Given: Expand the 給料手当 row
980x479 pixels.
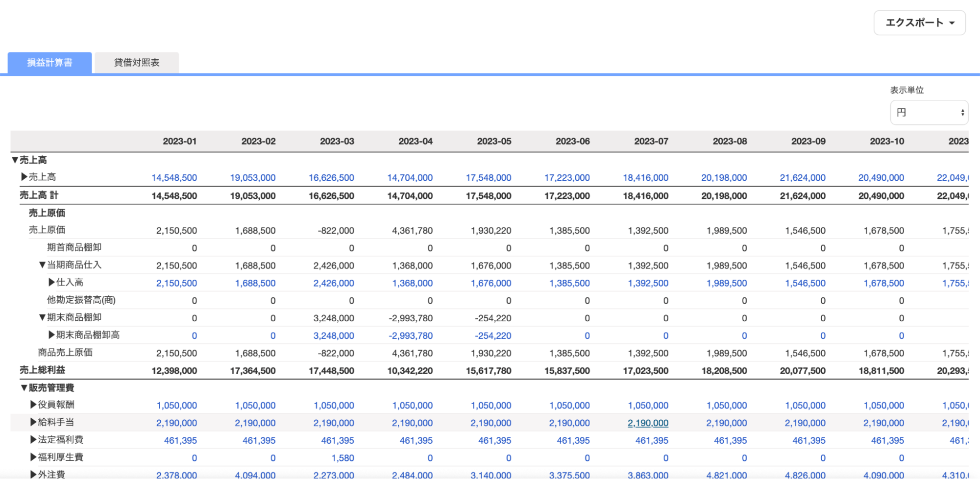Looking at the screenshot, I should [33, 422].
